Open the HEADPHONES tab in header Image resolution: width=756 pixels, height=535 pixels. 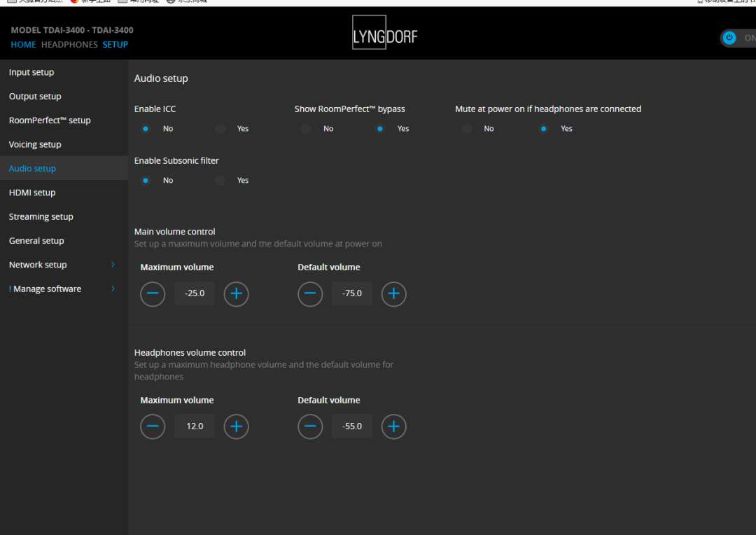click(x=69, y=45)
